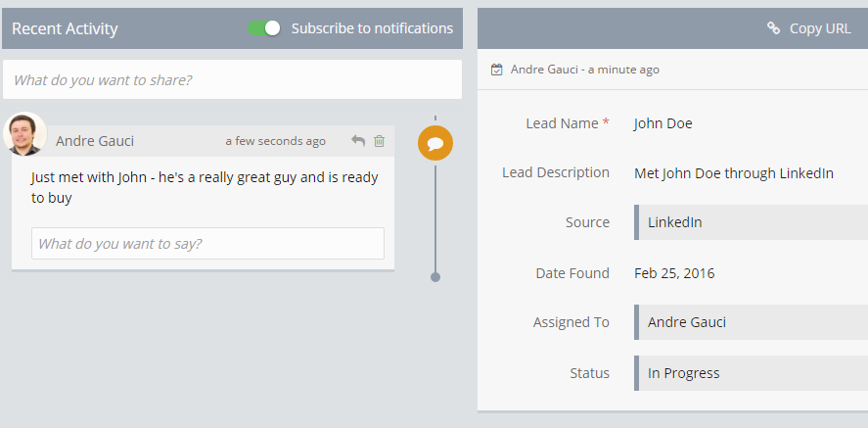The width and height of the screenshot is (868, 428).
Task: Click the Lead Description field text
Action: [x=733, y=173]
